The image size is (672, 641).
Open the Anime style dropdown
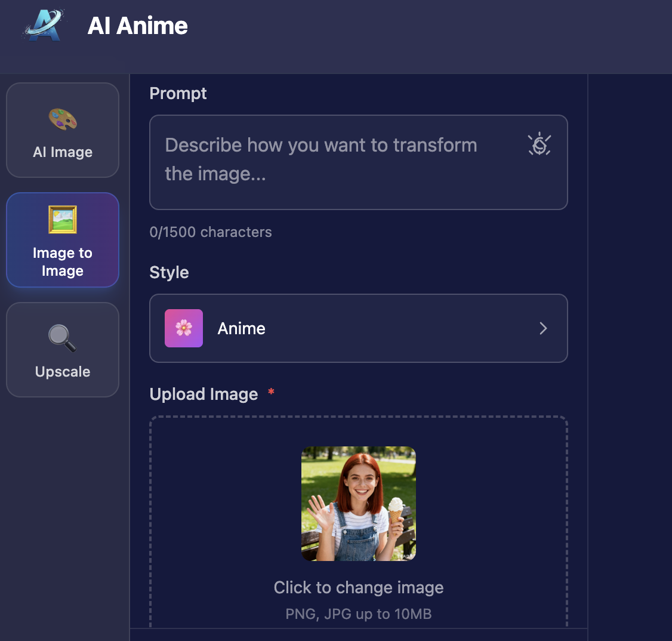358,328
